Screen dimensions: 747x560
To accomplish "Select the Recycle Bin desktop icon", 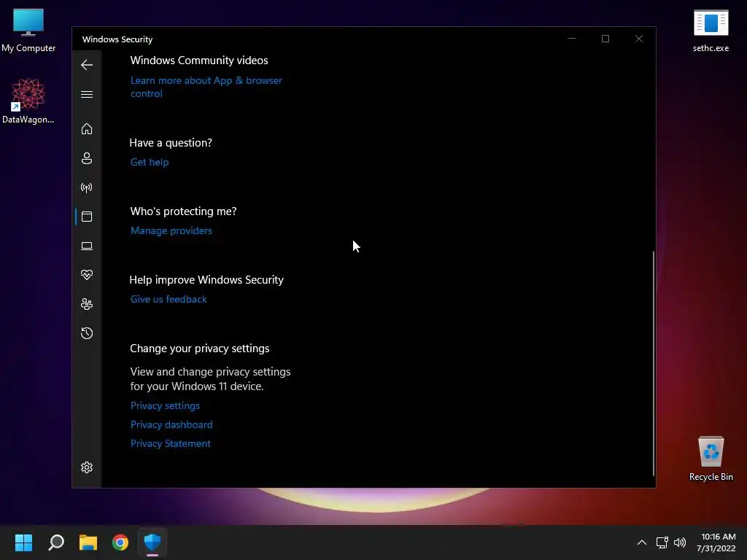I will coord(711,459).
